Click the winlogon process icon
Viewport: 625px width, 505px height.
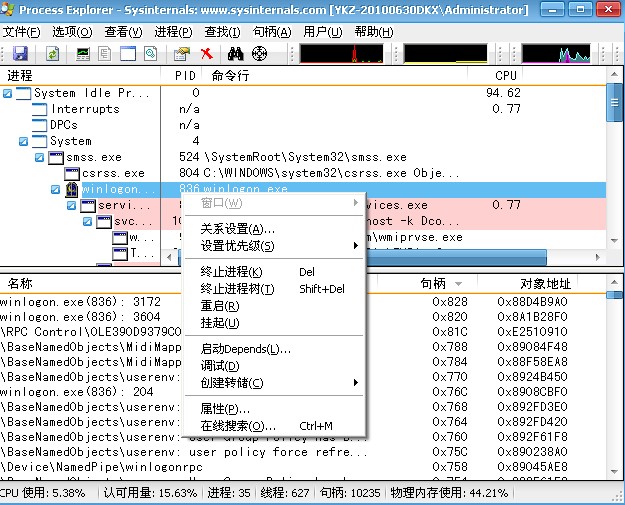coord(72,189)
